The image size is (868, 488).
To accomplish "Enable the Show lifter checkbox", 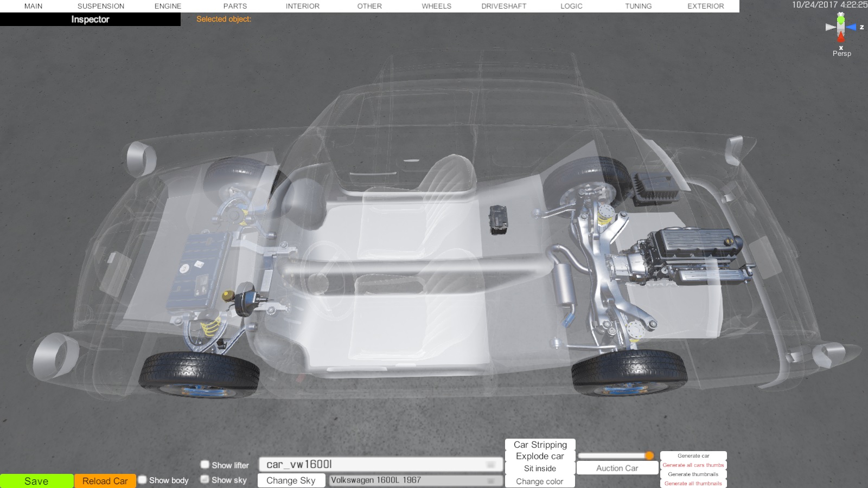I will [205, 465].
